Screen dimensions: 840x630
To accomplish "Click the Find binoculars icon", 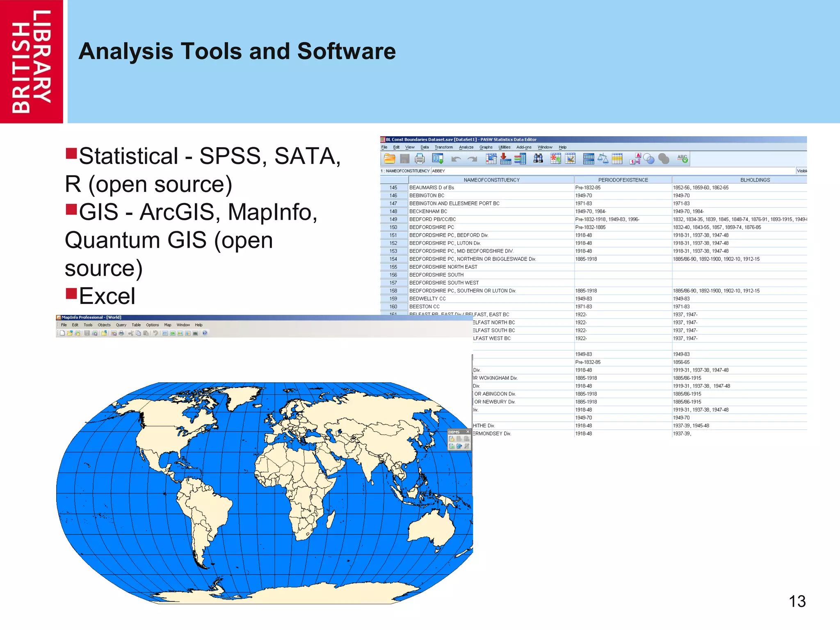I will pos(538,159).
